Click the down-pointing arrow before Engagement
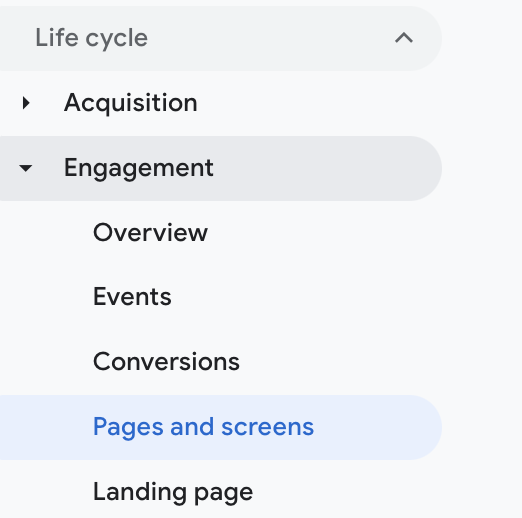This screenshot has height=518, width=522. [26, 168]
